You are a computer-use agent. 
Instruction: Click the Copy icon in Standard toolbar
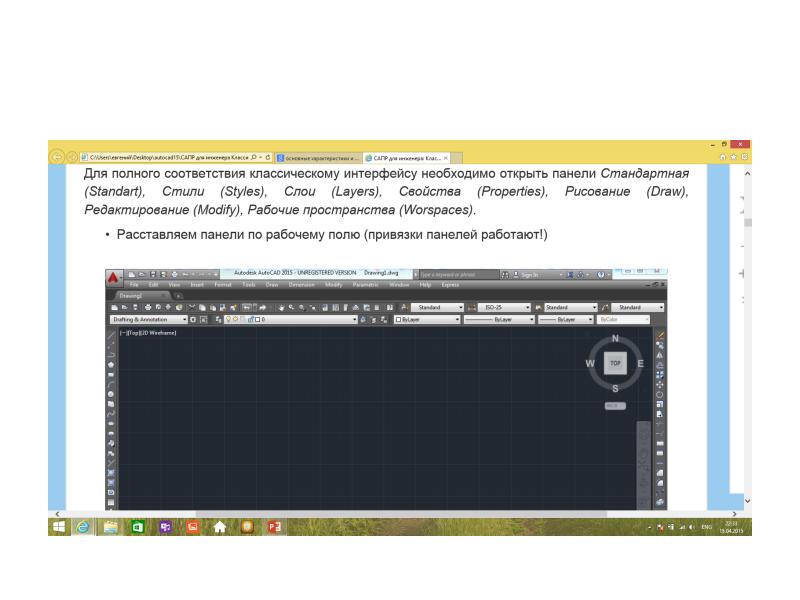pyautogui.click(x=203, y=307)
